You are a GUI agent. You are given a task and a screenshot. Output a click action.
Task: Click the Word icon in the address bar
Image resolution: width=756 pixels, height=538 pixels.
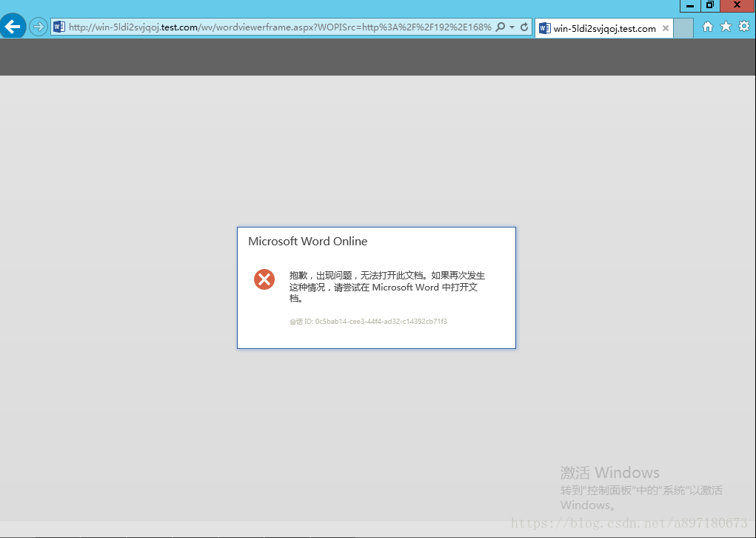(x=59, y=27)
